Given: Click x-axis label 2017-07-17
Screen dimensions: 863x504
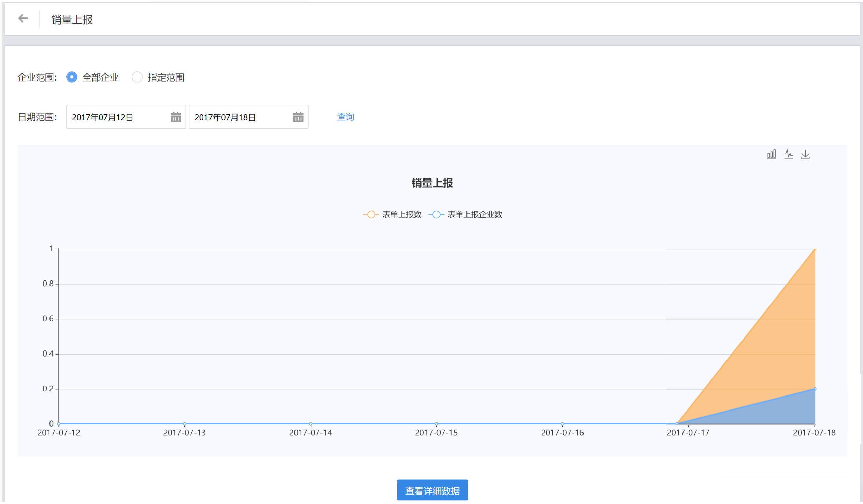Looking at the screenshot, I should [688, 433].
